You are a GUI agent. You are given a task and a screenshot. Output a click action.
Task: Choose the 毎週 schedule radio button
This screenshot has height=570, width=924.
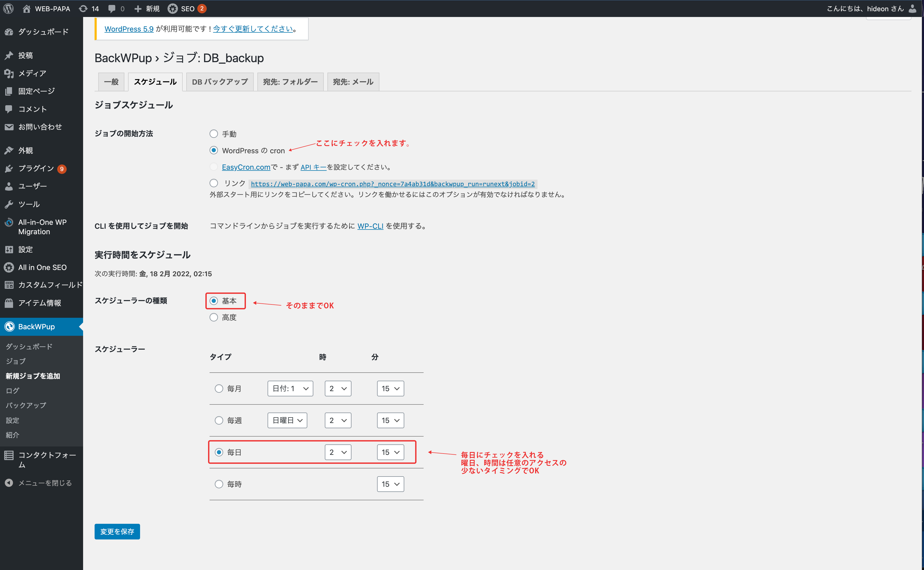(219, 420)
